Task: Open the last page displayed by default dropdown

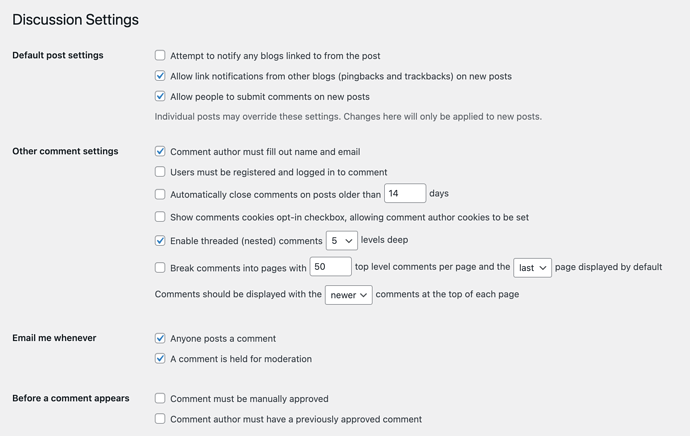Action: tap(532, 268)
